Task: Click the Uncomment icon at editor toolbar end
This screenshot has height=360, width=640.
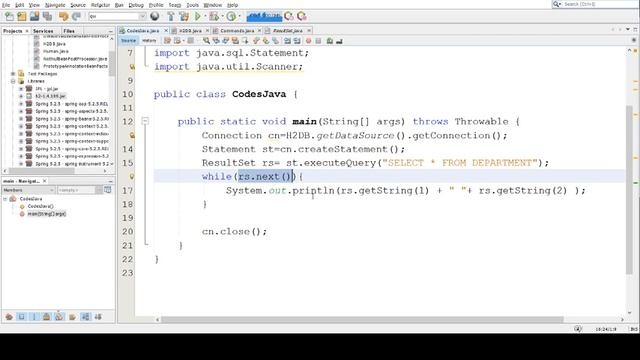Action: click(x=340, y=41)
